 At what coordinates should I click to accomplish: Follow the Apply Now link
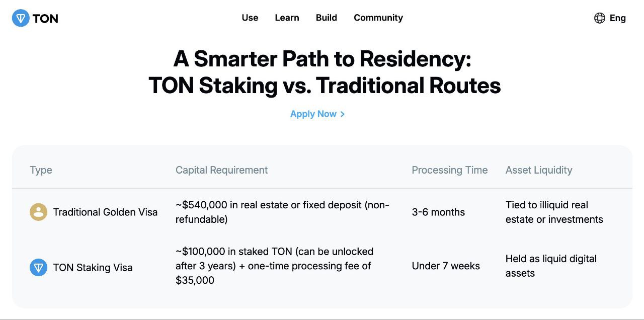(x=313, y=114)
